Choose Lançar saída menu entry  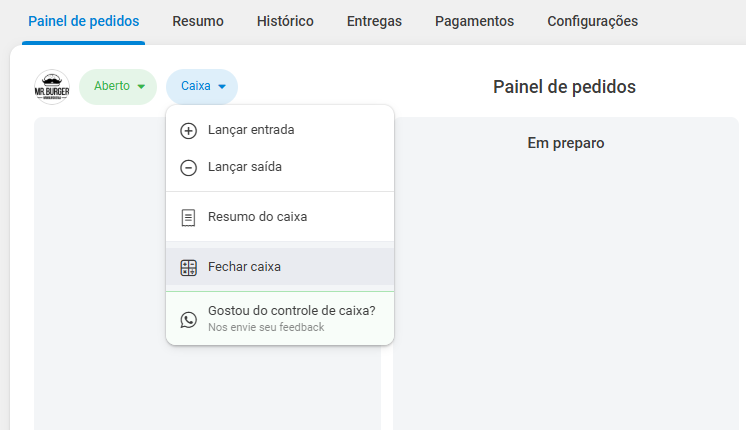click(245, 168)
